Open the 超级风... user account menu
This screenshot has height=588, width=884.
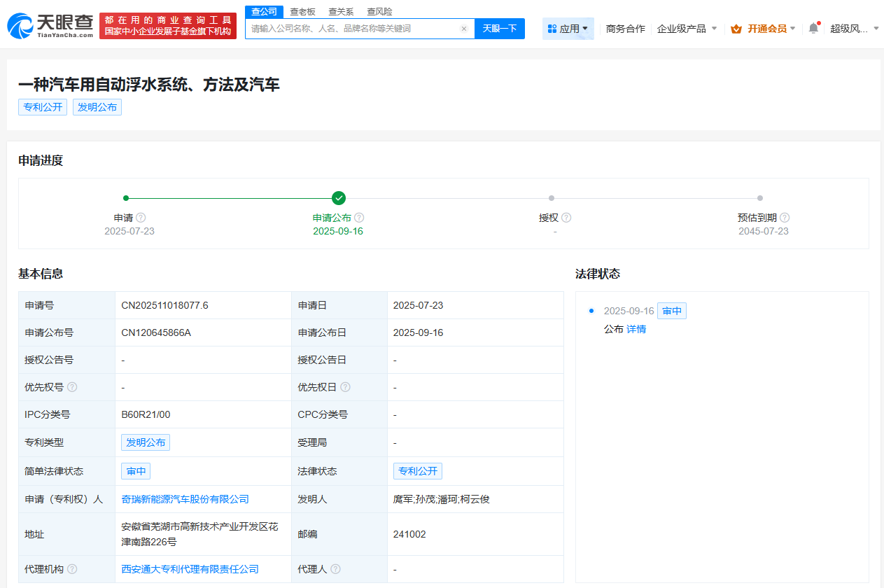tap(854, 29)
